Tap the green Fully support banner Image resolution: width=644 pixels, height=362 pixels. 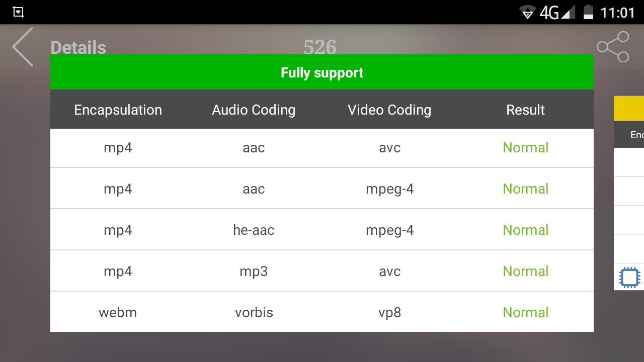[322, 72]
